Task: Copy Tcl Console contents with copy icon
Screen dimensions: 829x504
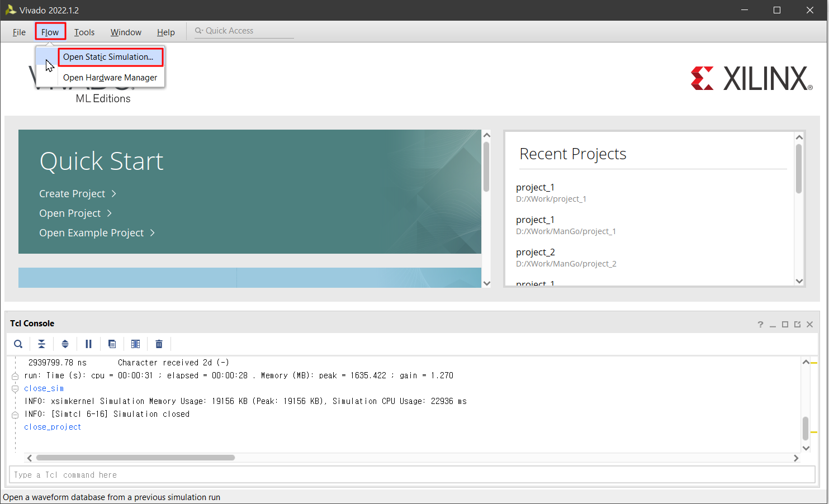Action: pos(112,344)
